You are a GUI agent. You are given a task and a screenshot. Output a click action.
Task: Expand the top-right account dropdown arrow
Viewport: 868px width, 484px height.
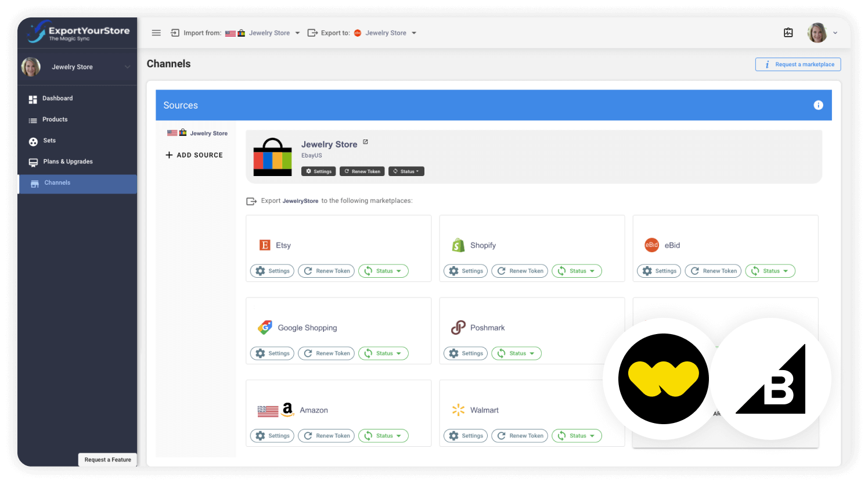835,33
